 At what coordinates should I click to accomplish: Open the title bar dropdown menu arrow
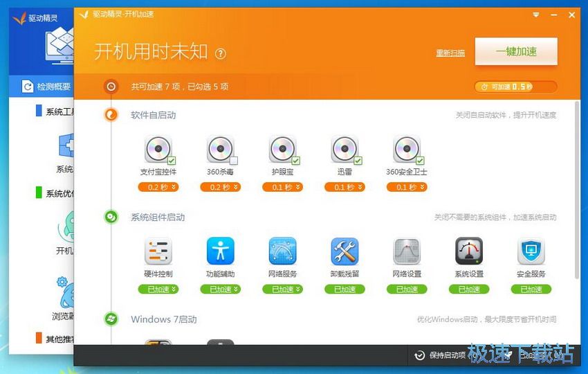(536, 15)
